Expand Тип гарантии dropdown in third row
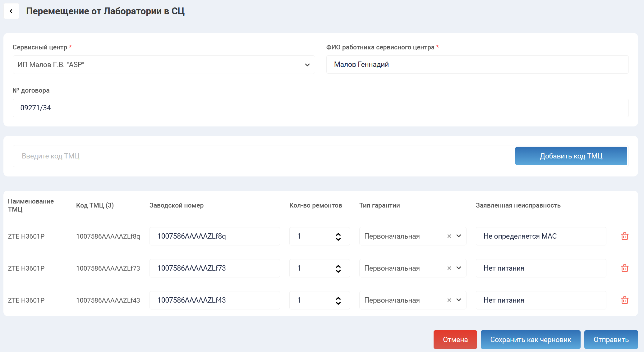 pos(459,300)
